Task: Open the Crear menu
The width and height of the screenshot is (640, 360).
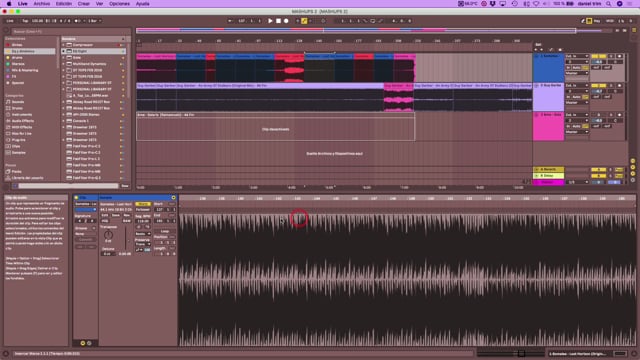Action: coord(84,4)
